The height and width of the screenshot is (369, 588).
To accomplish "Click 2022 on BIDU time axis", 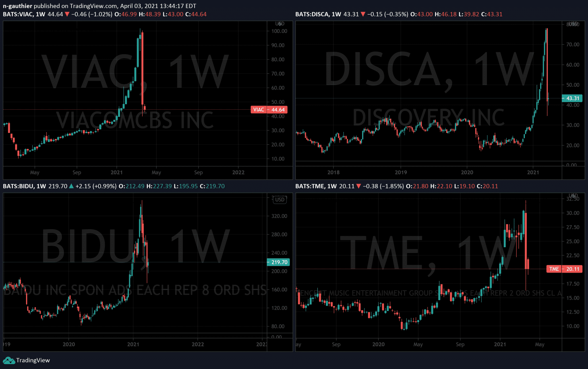I will tap(198, 344).
